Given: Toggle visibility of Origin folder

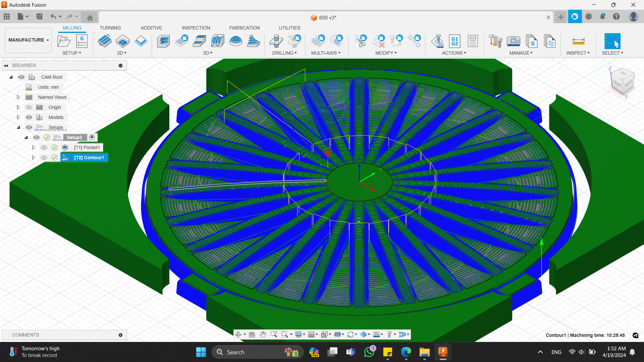Looking at the screenshot, I should click(29, 107).
